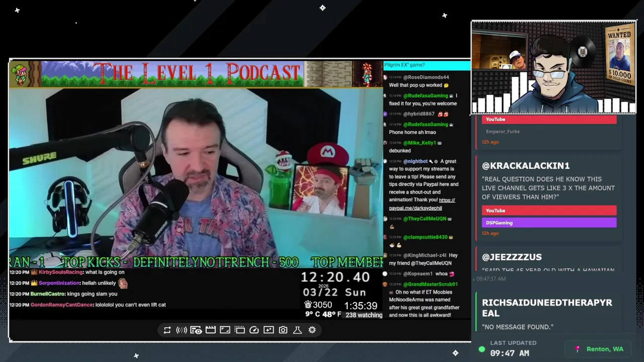Click the first @RudefasaGaming chat name

[x=425, y=96]
